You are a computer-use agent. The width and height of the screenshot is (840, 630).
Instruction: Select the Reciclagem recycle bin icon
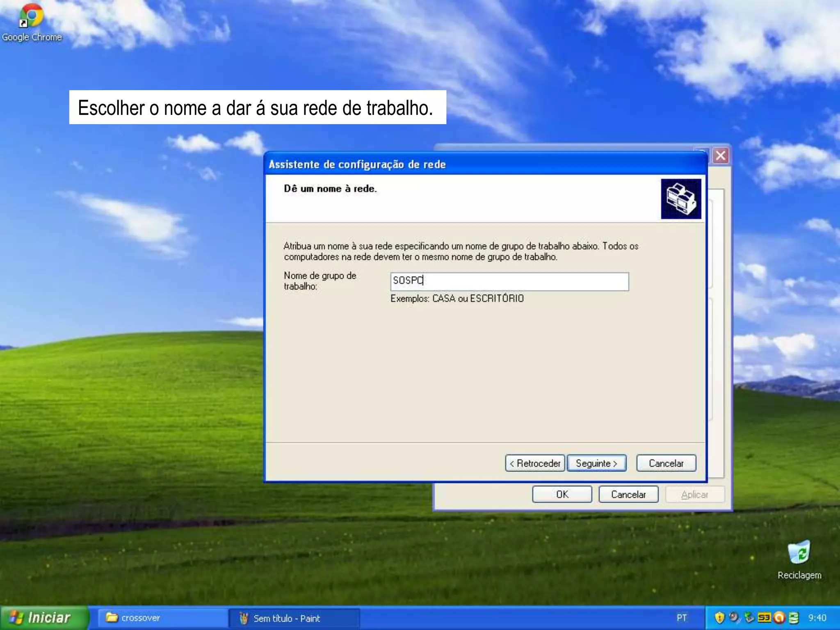[799, 559]
